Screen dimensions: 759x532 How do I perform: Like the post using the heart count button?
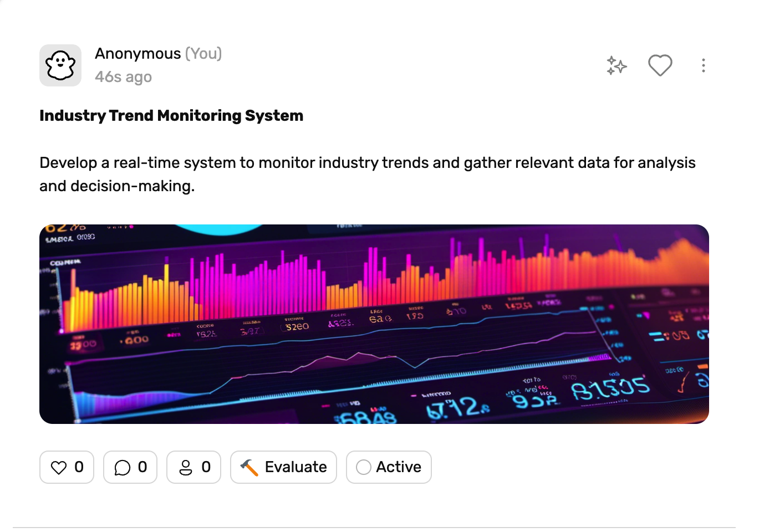[x=67, y=467]
